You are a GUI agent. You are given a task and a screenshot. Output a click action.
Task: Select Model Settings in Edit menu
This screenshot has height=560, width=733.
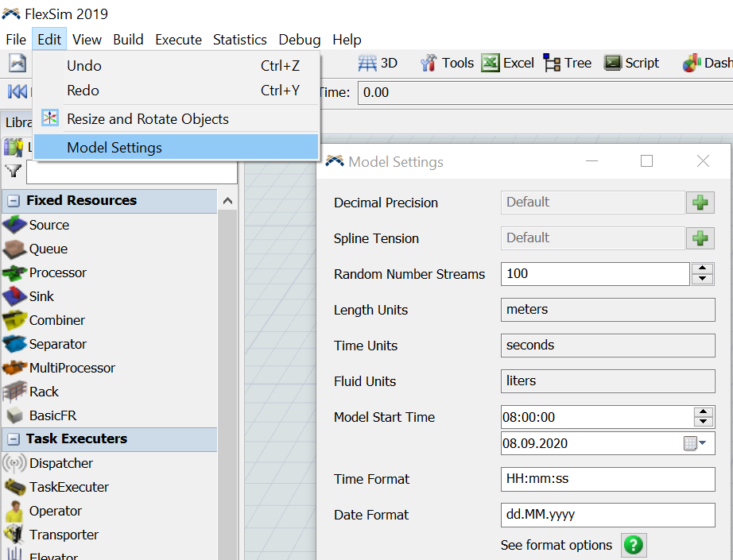click(176, 147)
